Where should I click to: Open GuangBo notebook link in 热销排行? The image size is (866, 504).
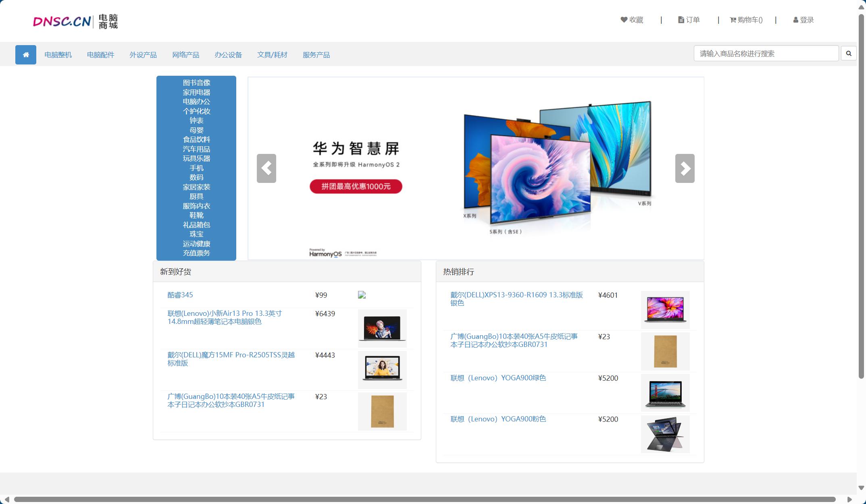point(514,340)
